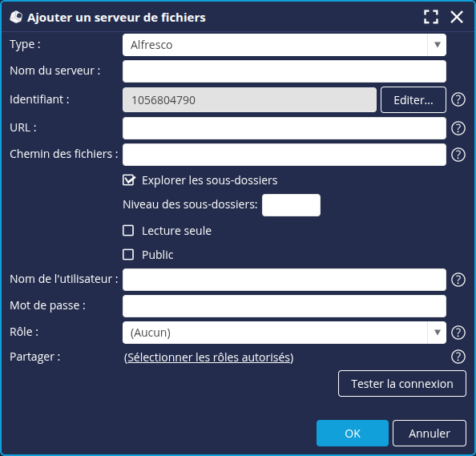
Task: Expand the Rôle dropdown showing (Aucun)
Action: [284, 333]
